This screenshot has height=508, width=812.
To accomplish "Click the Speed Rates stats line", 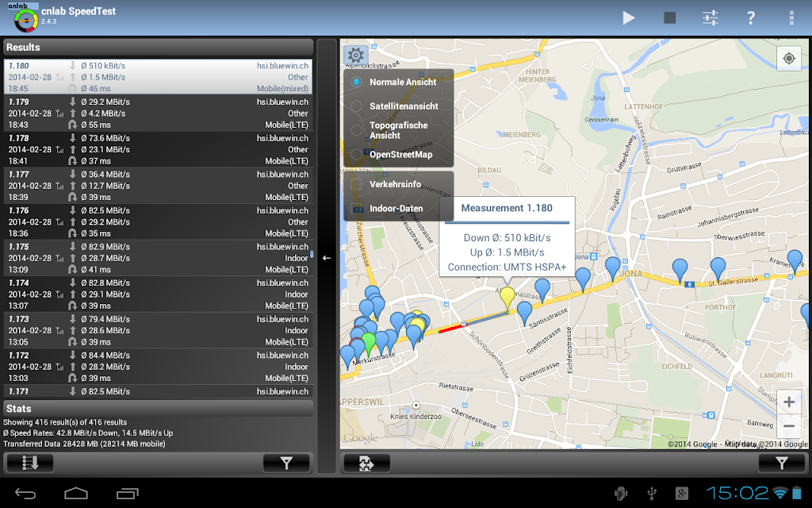I will point(88,433).
